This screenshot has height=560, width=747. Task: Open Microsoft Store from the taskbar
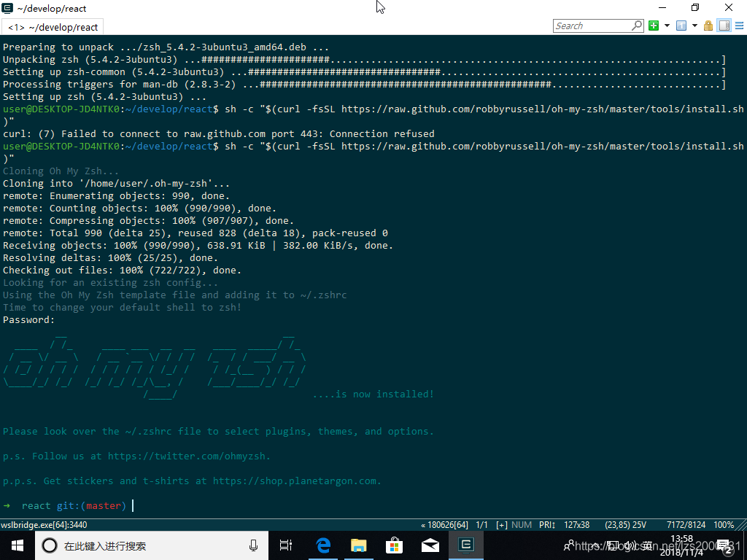pyautogui.click(x=395, y=545)
